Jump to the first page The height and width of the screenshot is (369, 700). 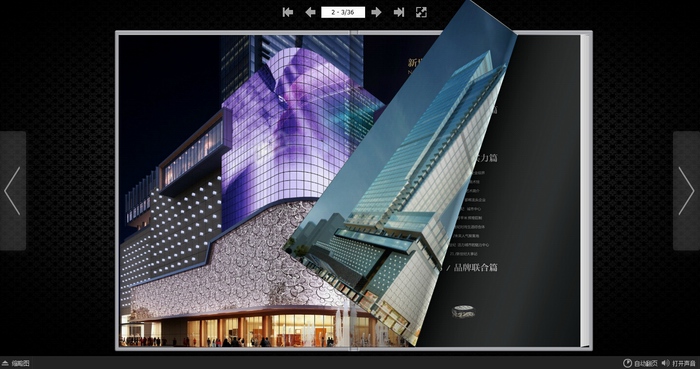point(288,12)
